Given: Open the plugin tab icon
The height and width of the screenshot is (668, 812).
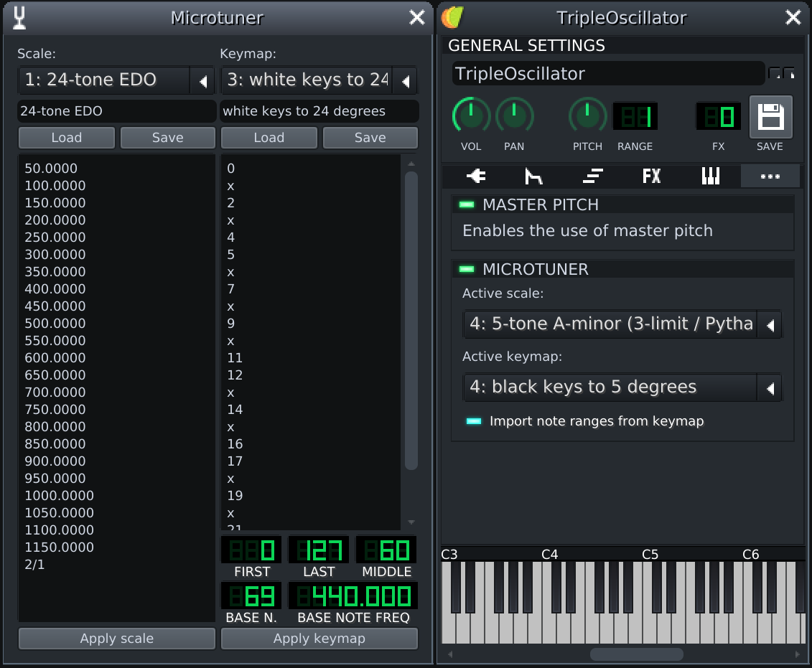Looking at the screenshot, I should pyautogui.click(x=475, y=176).
